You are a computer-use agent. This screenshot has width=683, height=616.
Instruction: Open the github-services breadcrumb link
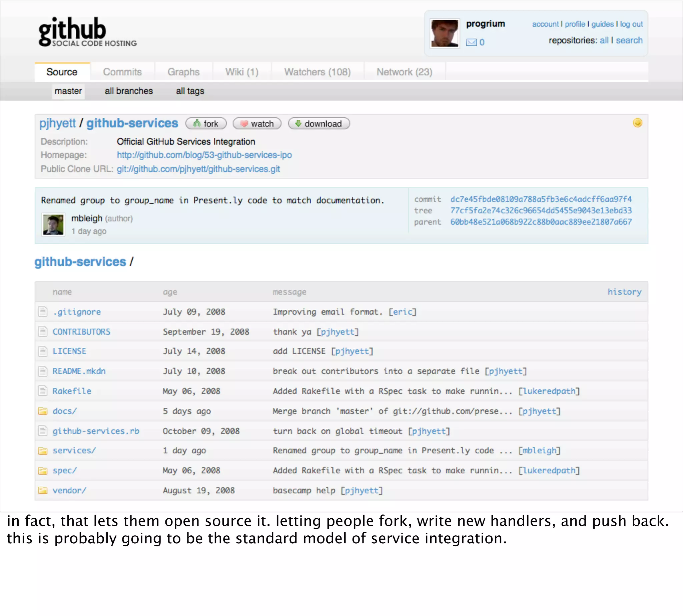80,261
